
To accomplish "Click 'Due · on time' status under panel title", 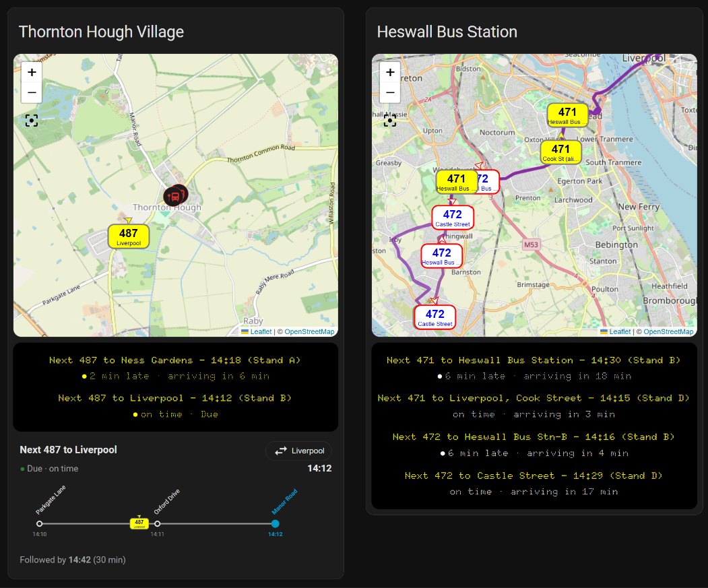I will pyautogui.click(x=49, y=469).
